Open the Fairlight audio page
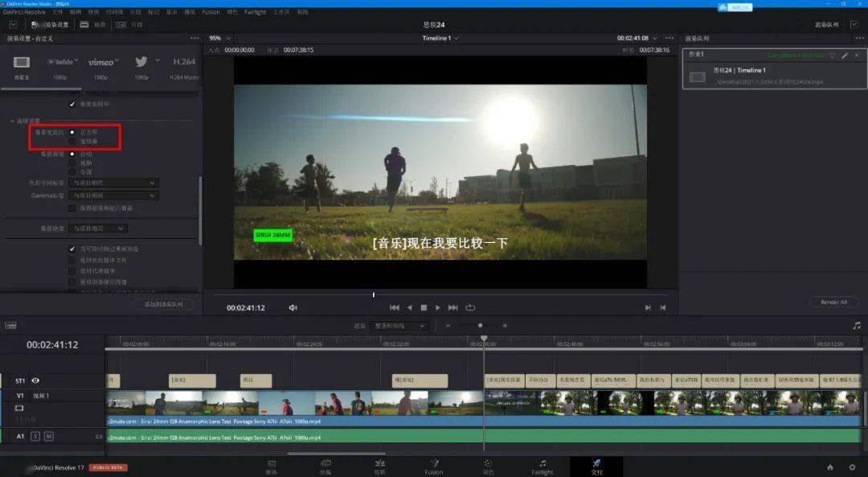The image size is (868, 477). pos(542,467)
